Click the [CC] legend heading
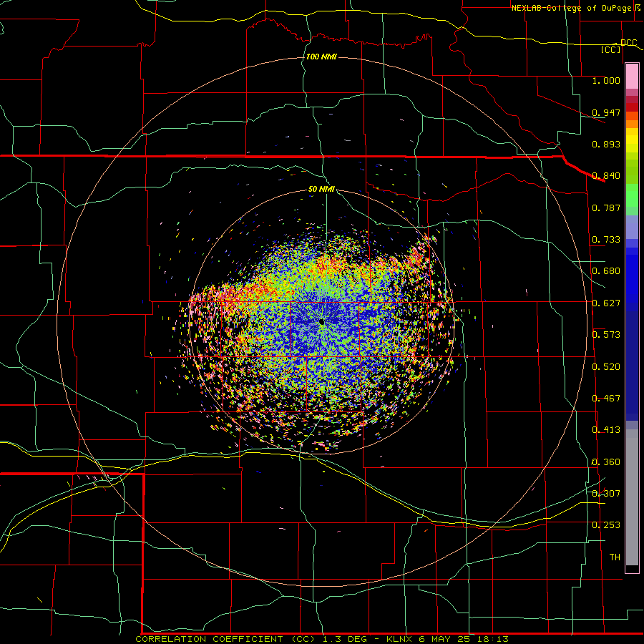 [610, 49]
